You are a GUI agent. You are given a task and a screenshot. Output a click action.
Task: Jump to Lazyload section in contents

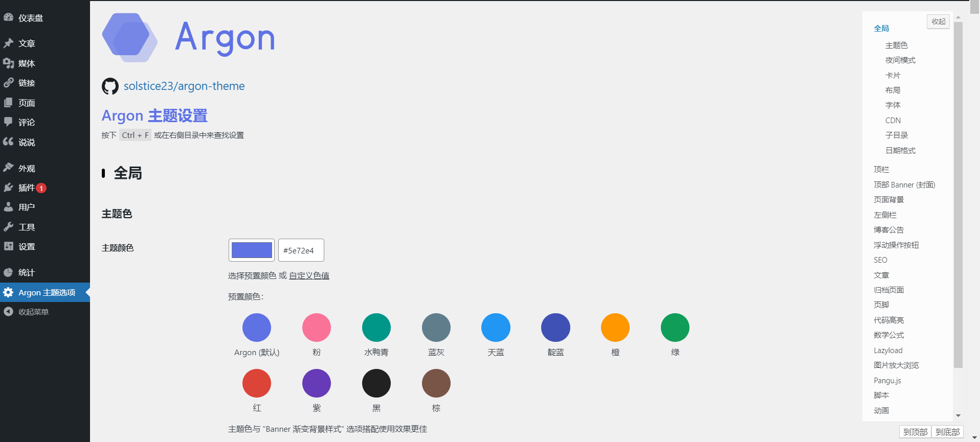coord(888,351)
